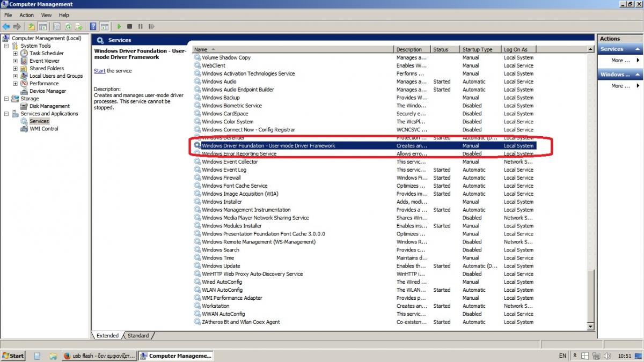This screenshot has height=362, width=644.
Task: Click the Stop Service square icon
Action: [x=130, y=26]
